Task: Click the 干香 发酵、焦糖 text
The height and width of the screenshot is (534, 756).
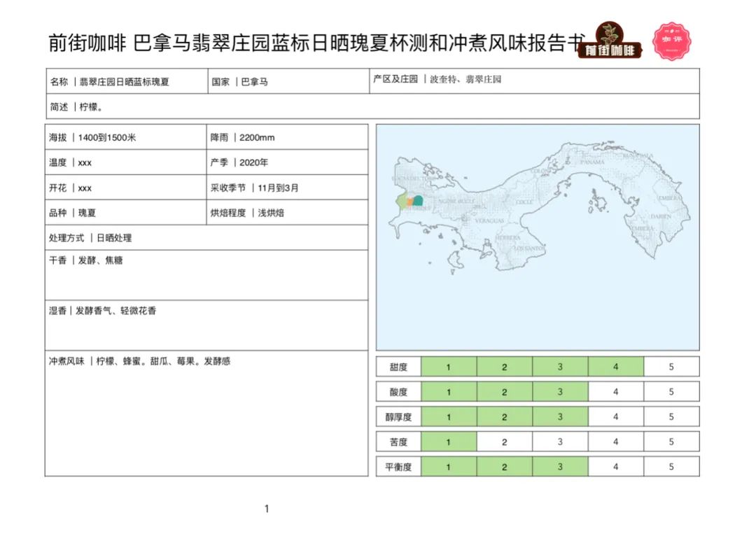Action: 86,260
